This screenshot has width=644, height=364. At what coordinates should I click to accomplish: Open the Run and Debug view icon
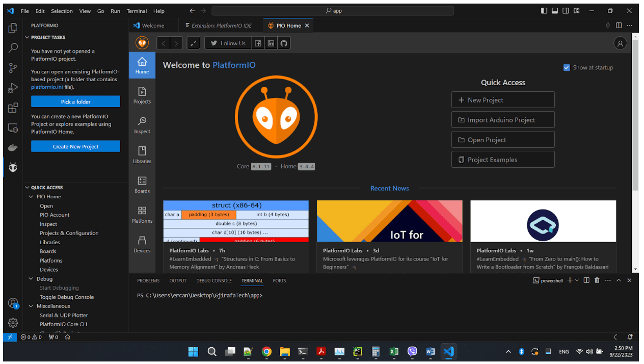(13, 88)
